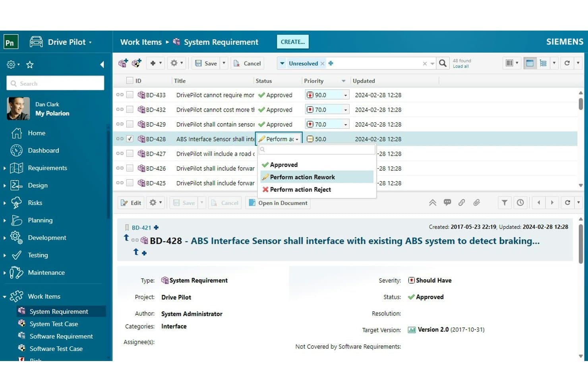Collapse detail sections with double chevron icon
Viewport: 588px width, 392px height.
[x=433, y=203]
